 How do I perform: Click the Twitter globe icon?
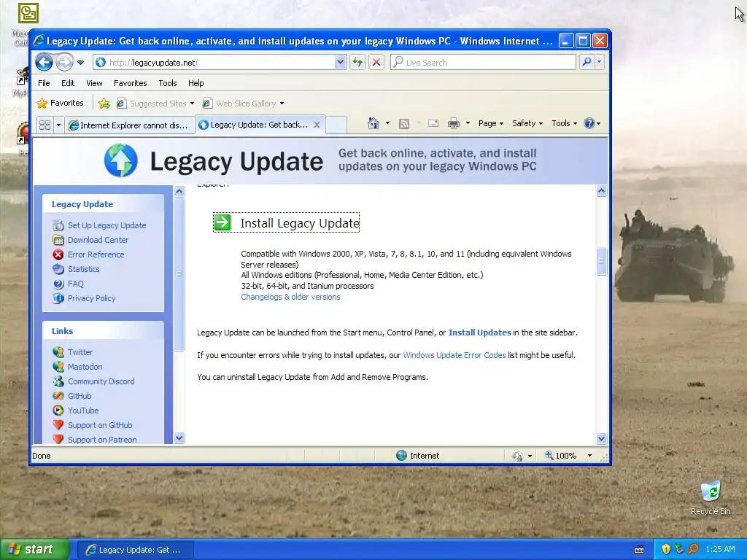click(x=58, y=352)
